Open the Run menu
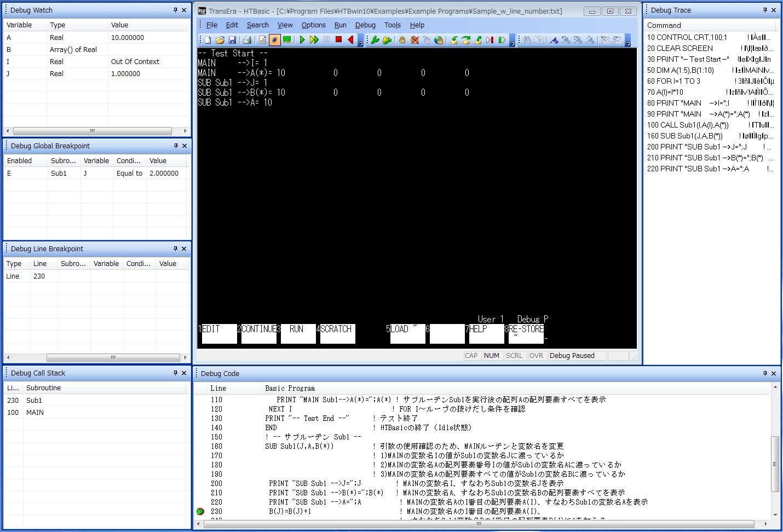The width and height of the screenshot is (783, 532). point(341,25)
